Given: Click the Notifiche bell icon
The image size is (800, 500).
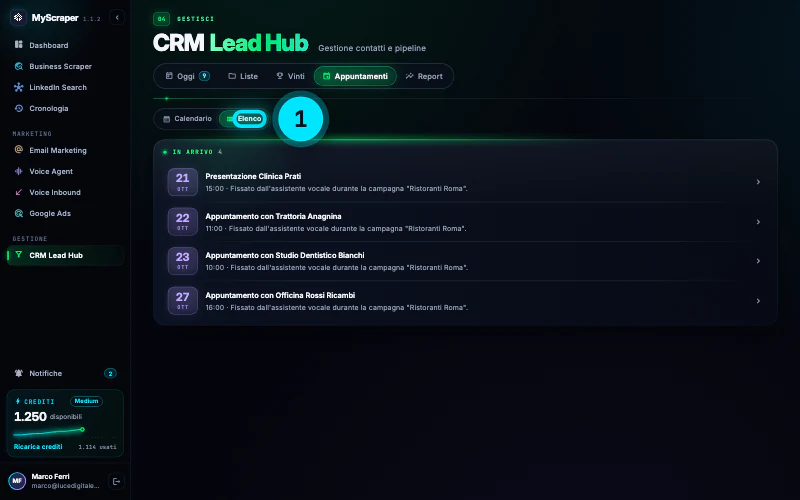Looking at the screenshot, I should coord(19,373).
